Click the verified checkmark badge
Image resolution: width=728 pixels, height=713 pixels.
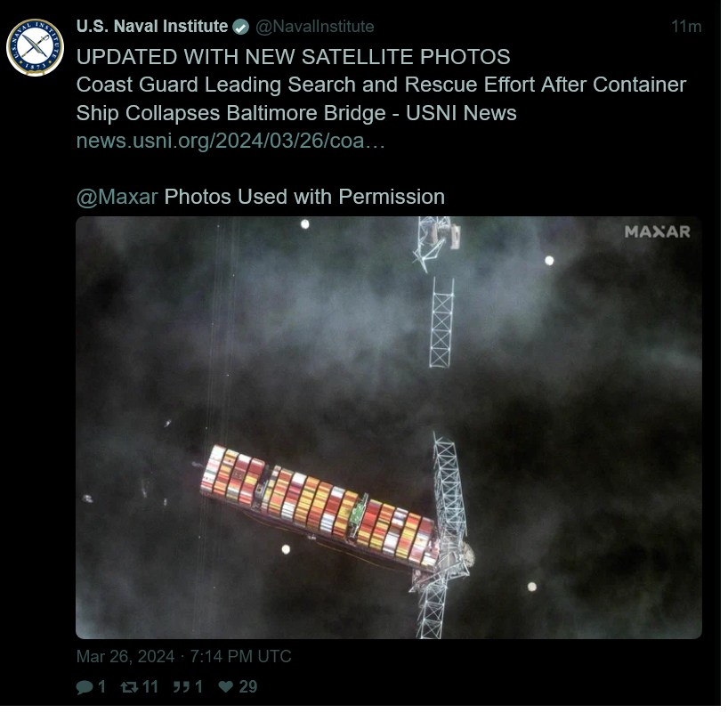tap(242, 27)
